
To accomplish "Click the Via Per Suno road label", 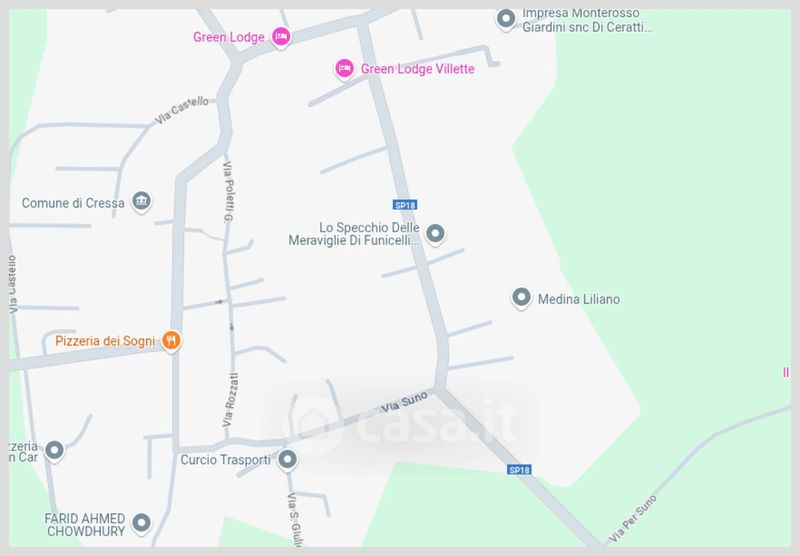I will 633,519.
